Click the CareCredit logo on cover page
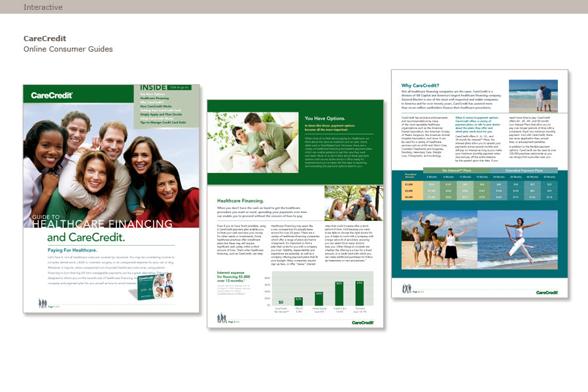Screen dimensions: 588x392 52,95
